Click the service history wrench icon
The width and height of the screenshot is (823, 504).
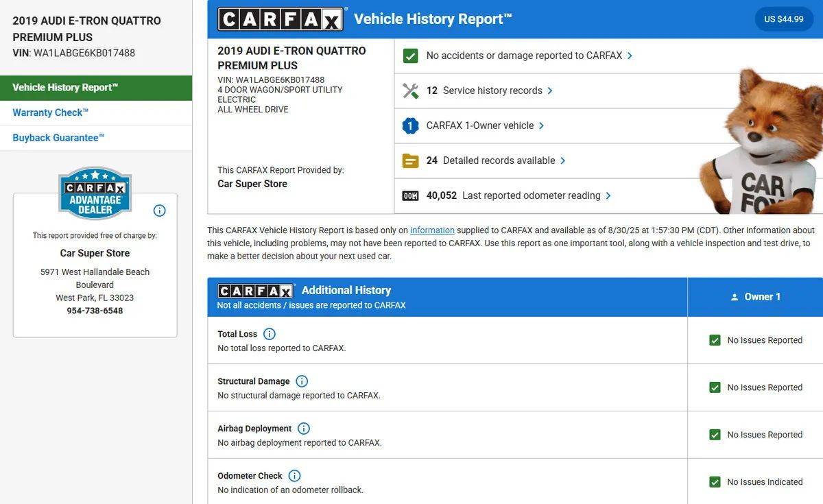click(x=410, y=91)
